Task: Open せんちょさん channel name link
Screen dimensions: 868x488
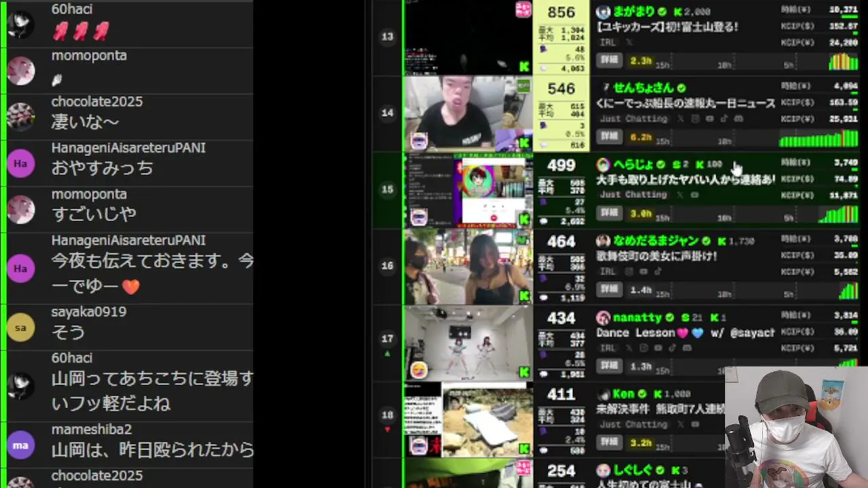Action: (644, 88)
